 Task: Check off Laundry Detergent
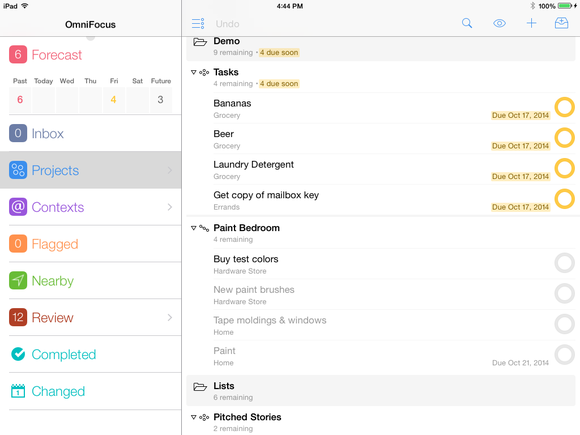click(x=564, y=168)
